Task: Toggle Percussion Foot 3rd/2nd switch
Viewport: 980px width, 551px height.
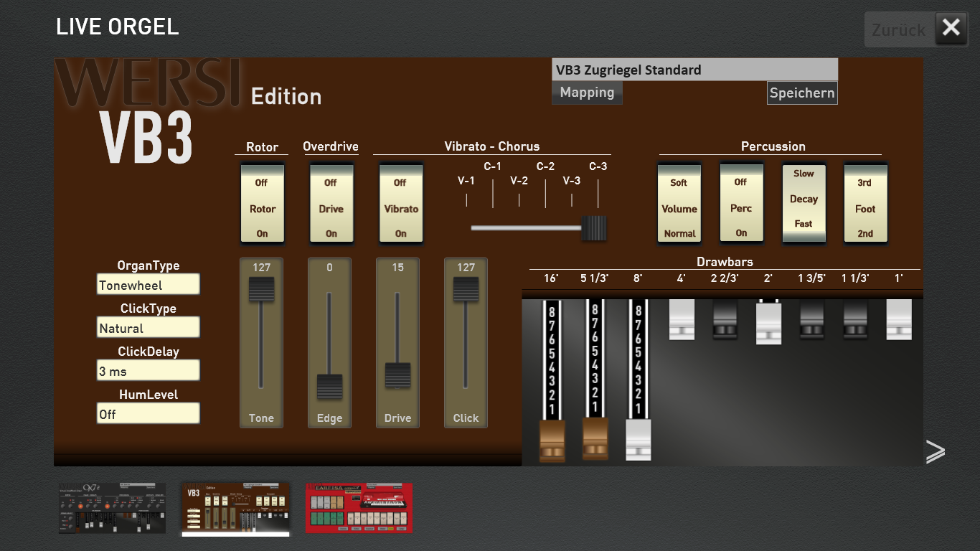Action: (x=865, y=203)
